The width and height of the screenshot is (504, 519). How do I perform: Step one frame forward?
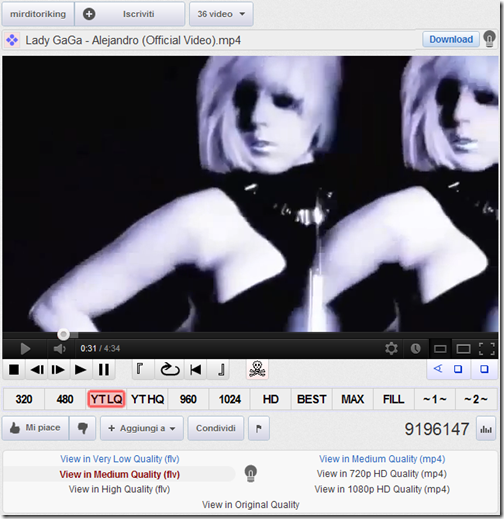[58, 370]
